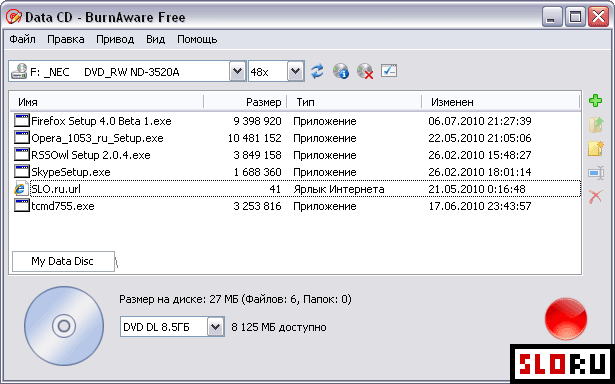Open the Помощь menu
The height and width of the screenshot is (384, 615).
[x=197, y=40]
